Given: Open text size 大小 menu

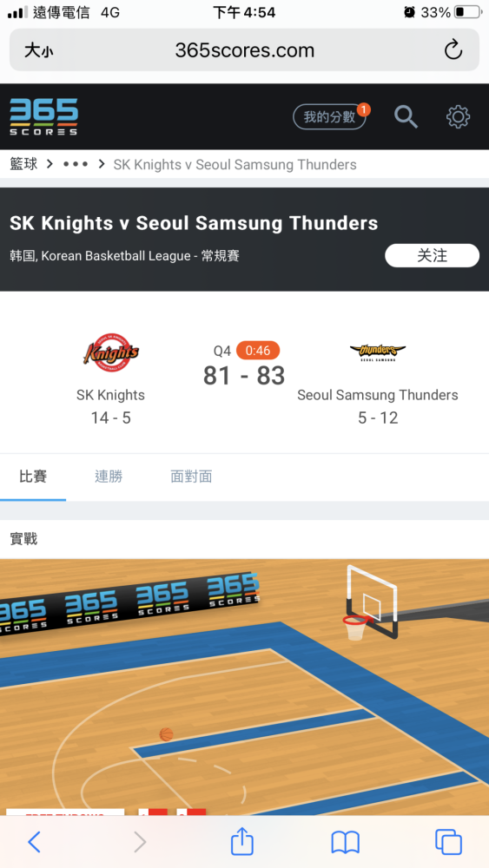Looking at the screenshot, I should (39, 50).
